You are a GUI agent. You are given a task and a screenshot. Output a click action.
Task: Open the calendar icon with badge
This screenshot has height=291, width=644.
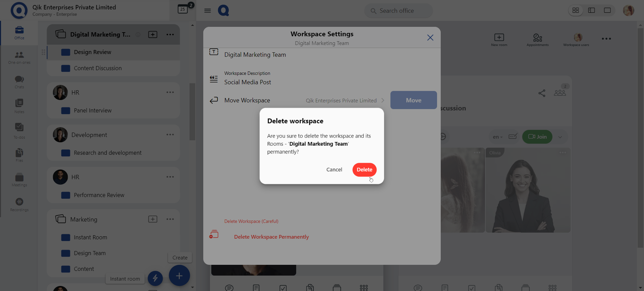pyautogui.click(x=183, y=9)
